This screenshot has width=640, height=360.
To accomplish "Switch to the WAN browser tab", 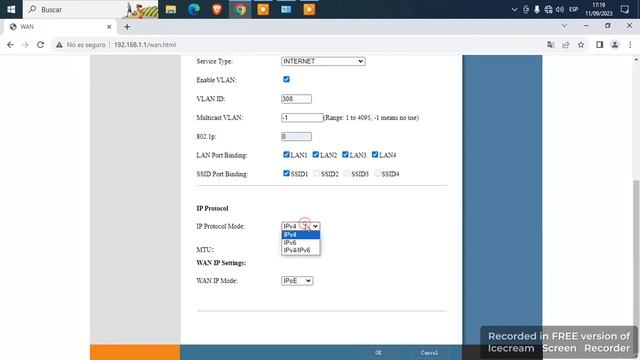I will tap(59, 27).
